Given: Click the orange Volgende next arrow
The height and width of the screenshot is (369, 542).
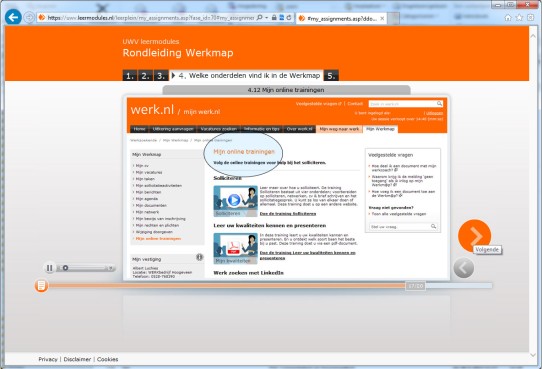Looking at the screenshot, I should point(475,236).
